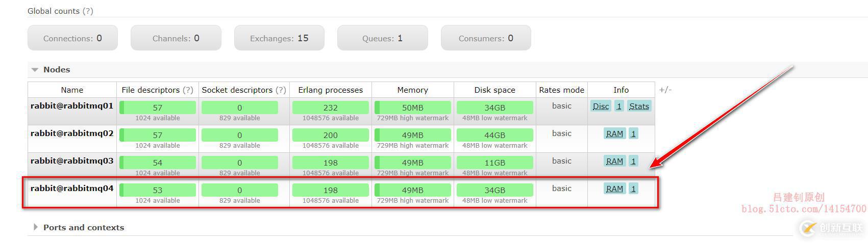Click the RAM badge for rabbitmq04
This screenshot has width=868, height=243.
pos(614,189)
